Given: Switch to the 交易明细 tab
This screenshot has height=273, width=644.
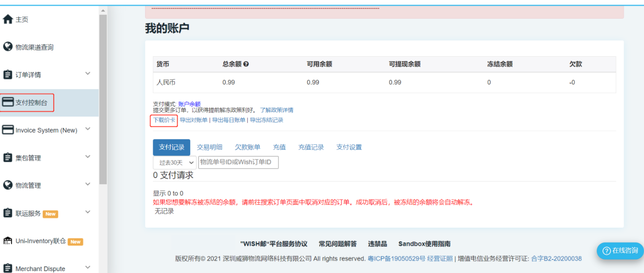Looking at the screenshot, I should [209, 147].
